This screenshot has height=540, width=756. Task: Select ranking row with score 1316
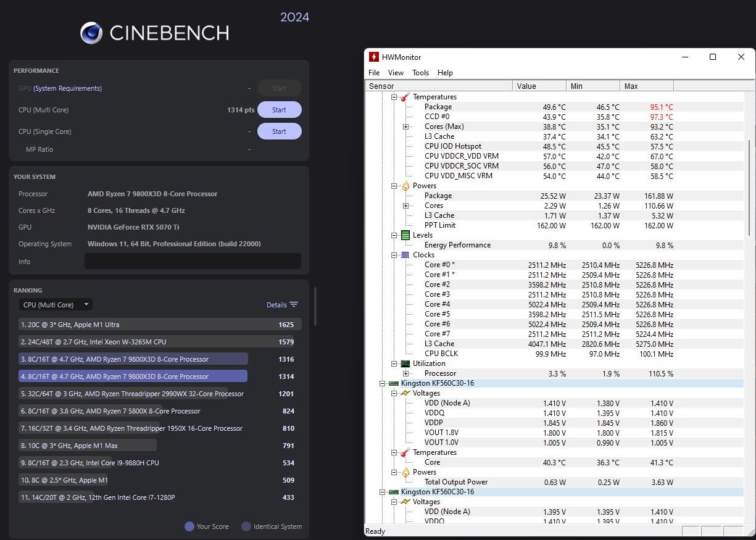coord(160,359)
